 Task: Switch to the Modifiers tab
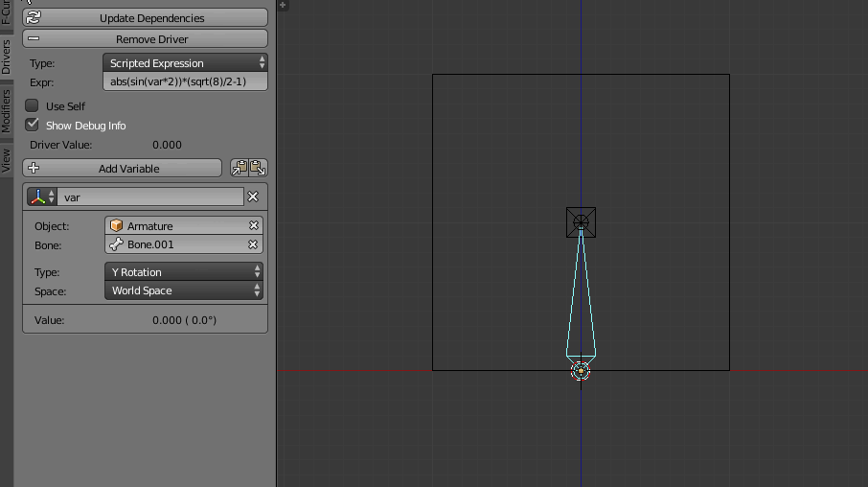click(x=6, y=111)
